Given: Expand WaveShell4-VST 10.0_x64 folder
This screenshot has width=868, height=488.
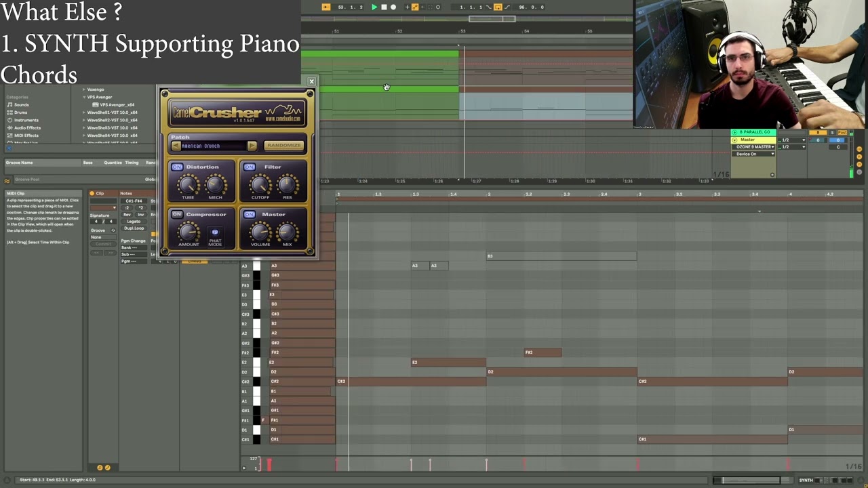Looking at the screenshot, I should [85, 135].
